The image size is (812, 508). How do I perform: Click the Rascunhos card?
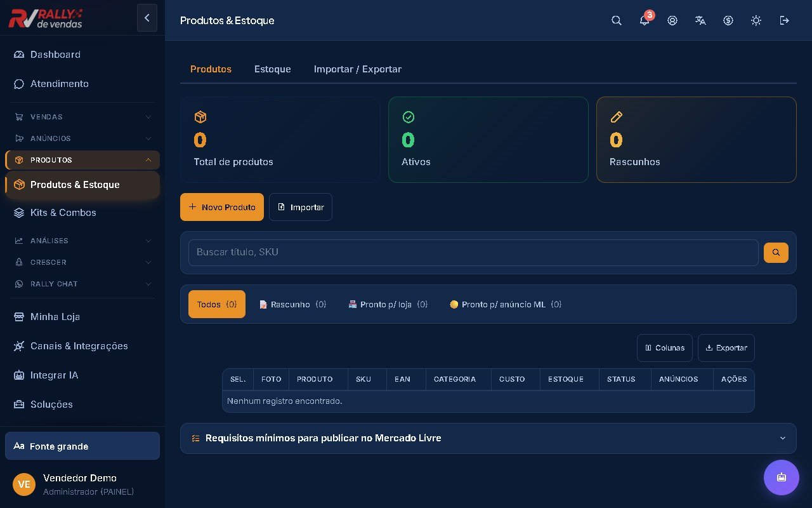click(x=697, y=140)
